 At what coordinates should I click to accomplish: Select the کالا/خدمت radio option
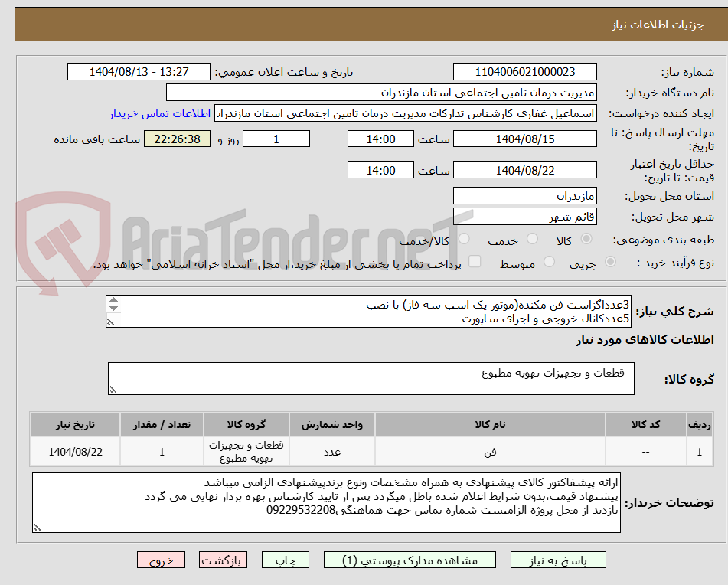464,240
